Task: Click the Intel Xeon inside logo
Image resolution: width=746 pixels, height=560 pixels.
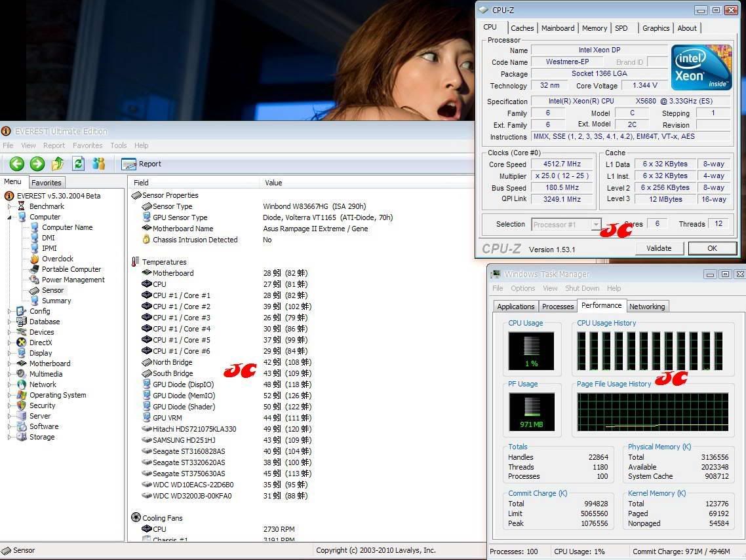Action: tap(701, 67)
